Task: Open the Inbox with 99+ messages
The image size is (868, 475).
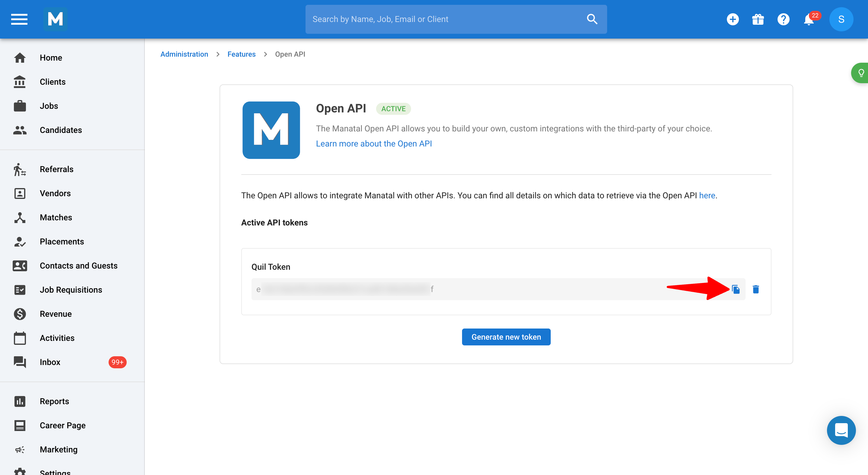Action: point(72,362)
